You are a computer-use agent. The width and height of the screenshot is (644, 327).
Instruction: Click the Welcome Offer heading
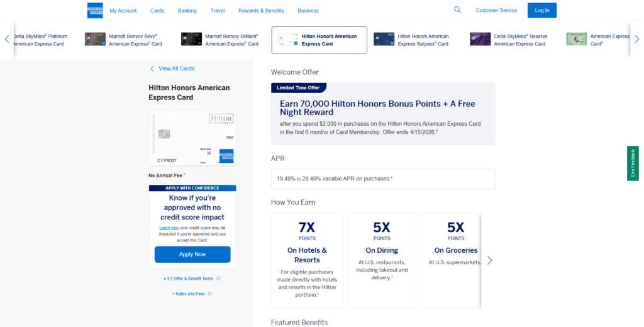click(294, 72)
